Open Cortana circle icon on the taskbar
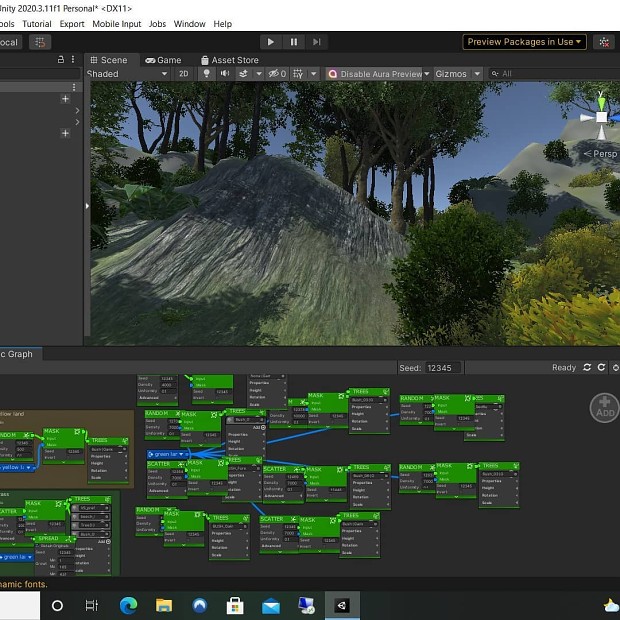 57,605
